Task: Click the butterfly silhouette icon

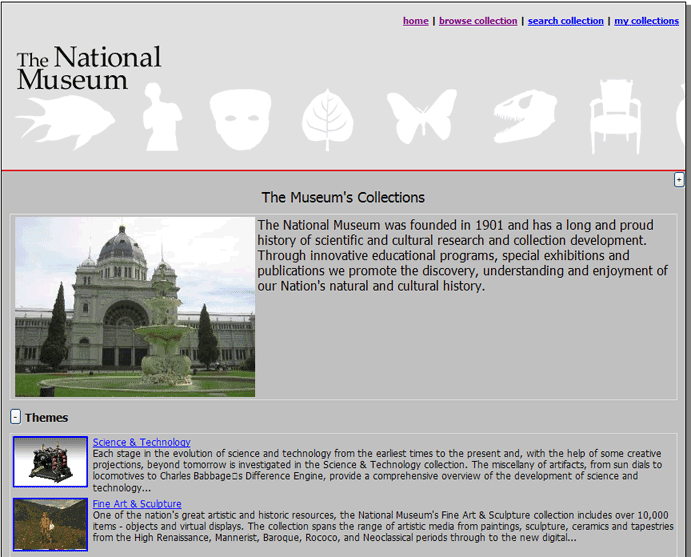Action: (421, 118)
